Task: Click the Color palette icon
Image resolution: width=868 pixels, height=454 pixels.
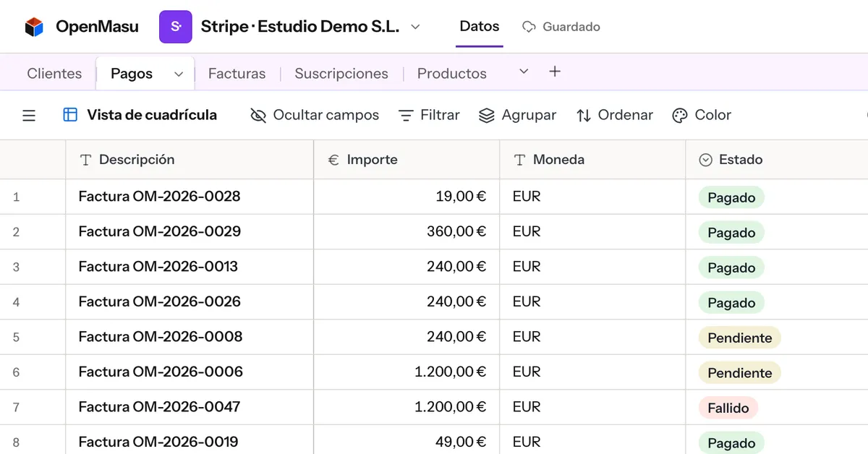Action: point(680,115)
